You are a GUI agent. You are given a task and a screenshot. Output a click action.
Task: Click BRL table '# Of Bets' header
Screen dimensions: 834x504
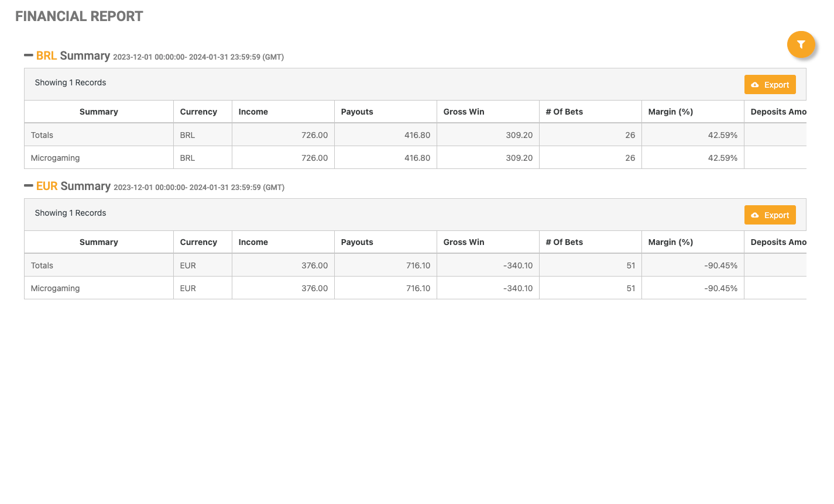coord(564,112)
